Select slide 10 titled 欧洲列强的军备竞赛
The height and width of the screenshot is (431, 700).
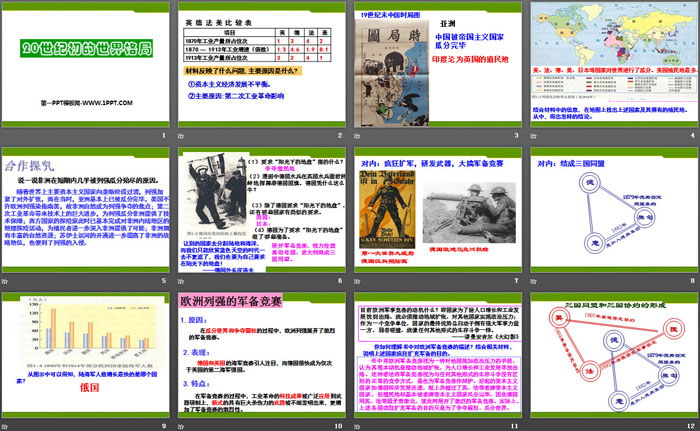pos(262,356)
